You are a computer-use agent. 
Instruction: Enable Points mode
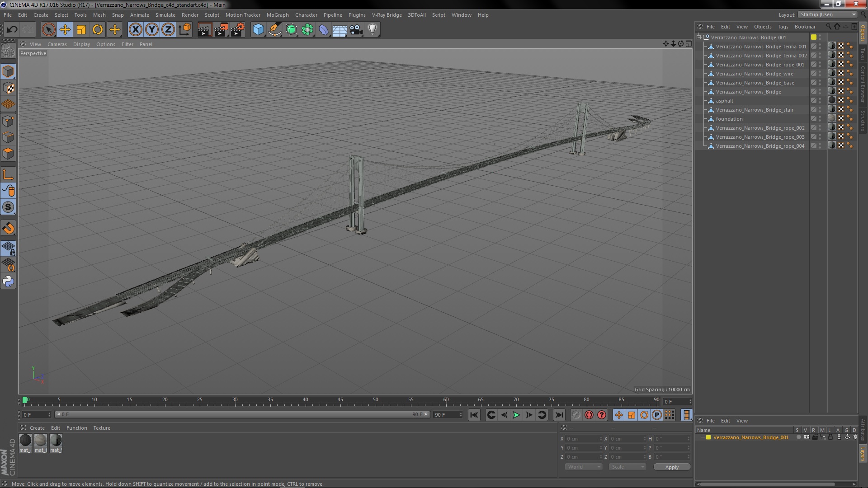click(x=8, y=121)
